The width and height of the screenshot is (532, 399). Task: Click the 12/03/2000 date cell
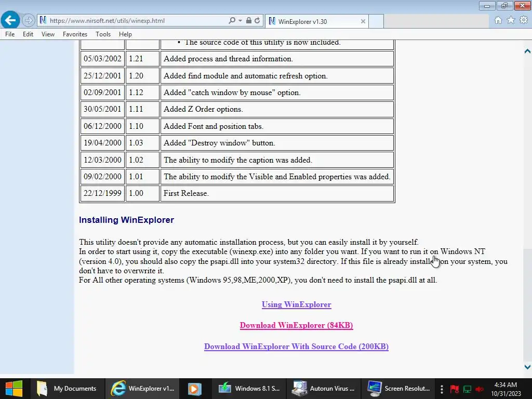tap(102, 160)
